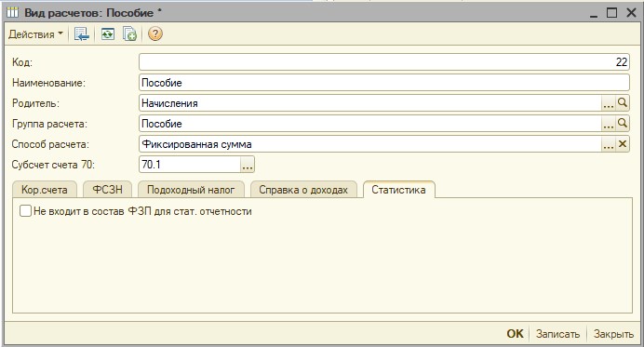Click the 'Субсчет счета 70:' label
This screenshot has height=347, width=644.
pyautogui.click(x=53, y=165)
